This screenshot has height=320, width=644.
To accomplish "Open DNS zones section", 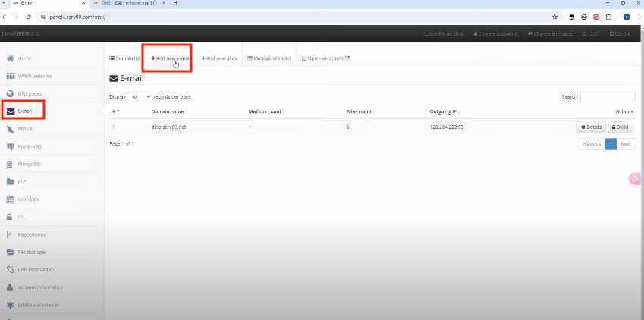I will pos(24,94).
